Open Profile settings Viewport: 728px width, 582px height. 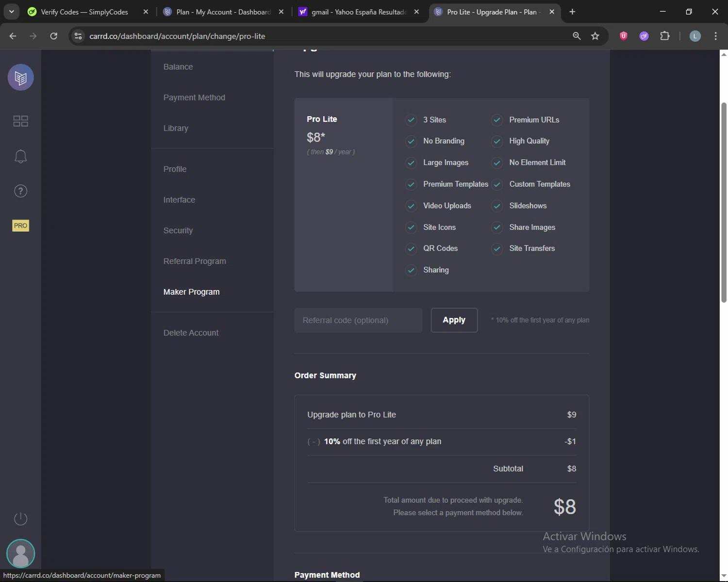175,169
